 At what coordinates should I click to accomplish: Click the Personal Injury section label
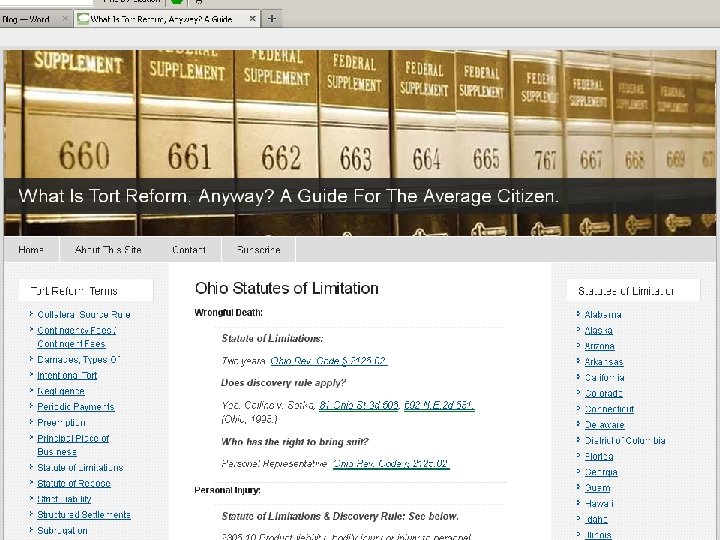tap(227, 490)
